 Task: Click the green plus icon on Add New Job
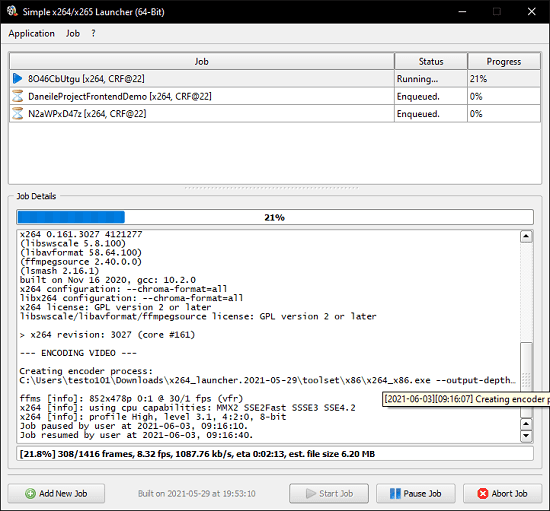(x=30, y=493)
